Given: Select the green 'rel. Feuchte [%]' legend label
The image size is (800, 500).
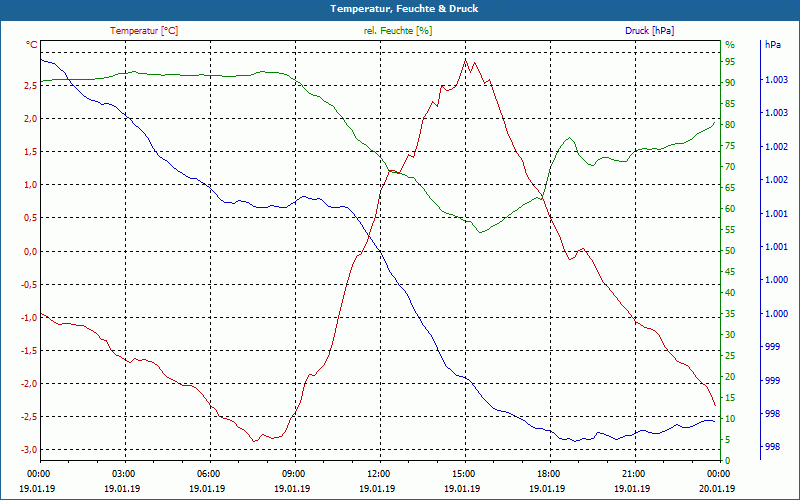Looking at the screenshot, I should tap(398, 31).
